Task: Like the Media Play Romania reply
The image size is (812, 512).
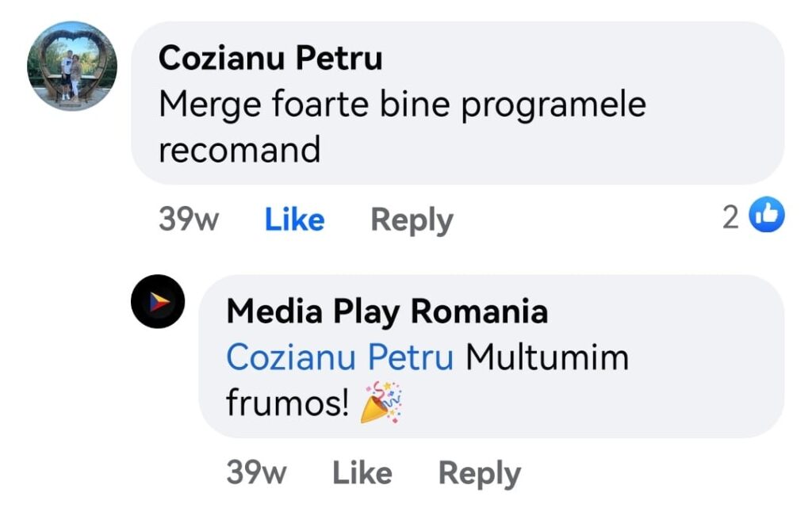Action: [362, 472]
